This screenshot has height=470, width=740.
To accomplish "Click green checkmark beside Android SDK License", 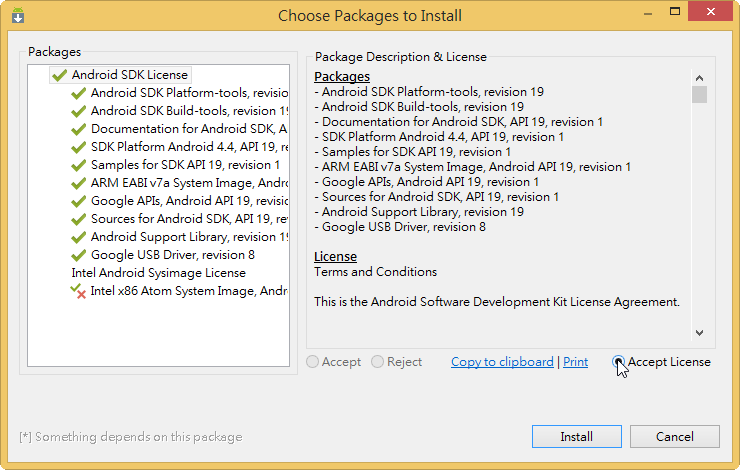I will click(59, 75).
